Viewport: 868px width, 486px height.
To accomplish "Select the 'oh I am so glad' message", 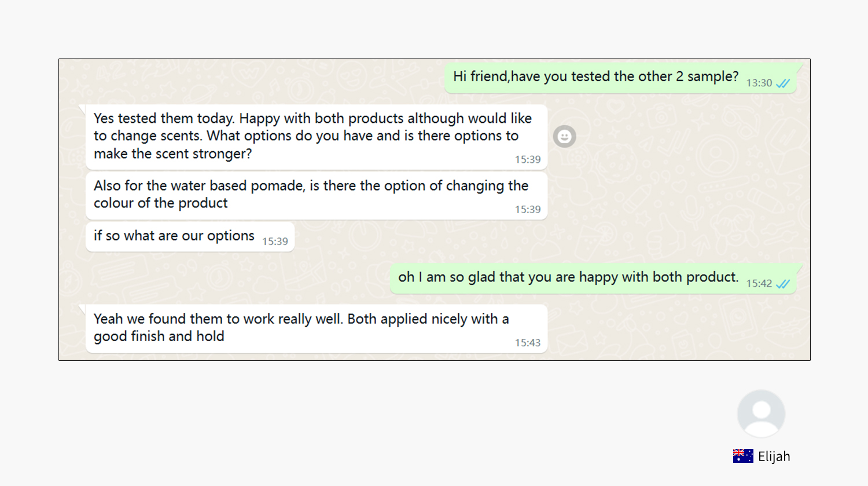I will click(593, 278).
